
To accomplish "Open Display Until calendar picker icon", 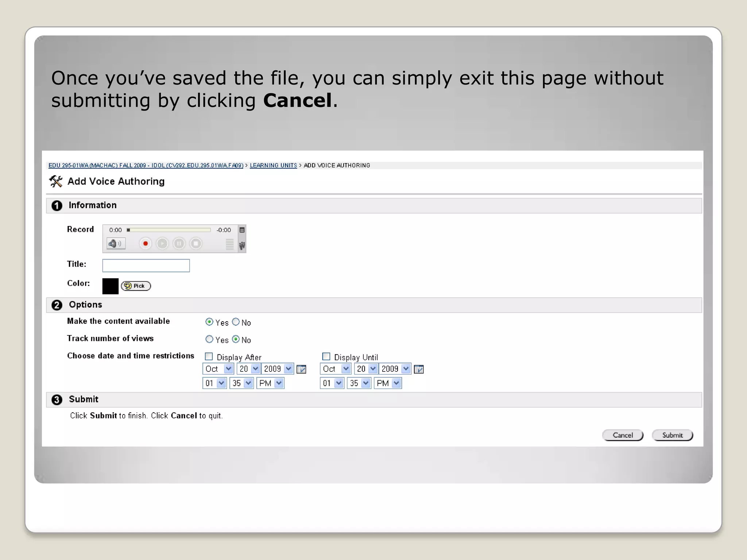I will (419, 369).
